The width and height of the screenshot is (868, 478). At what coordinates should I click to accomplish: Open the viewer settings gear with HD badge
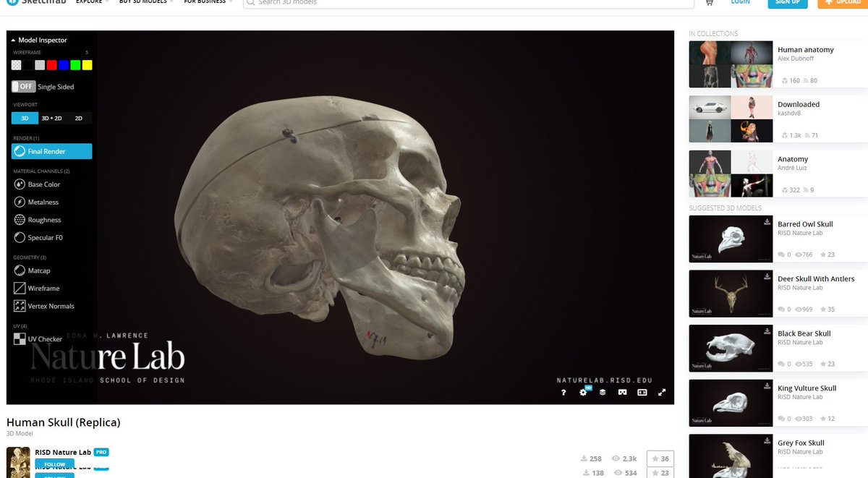pos(584,392)
